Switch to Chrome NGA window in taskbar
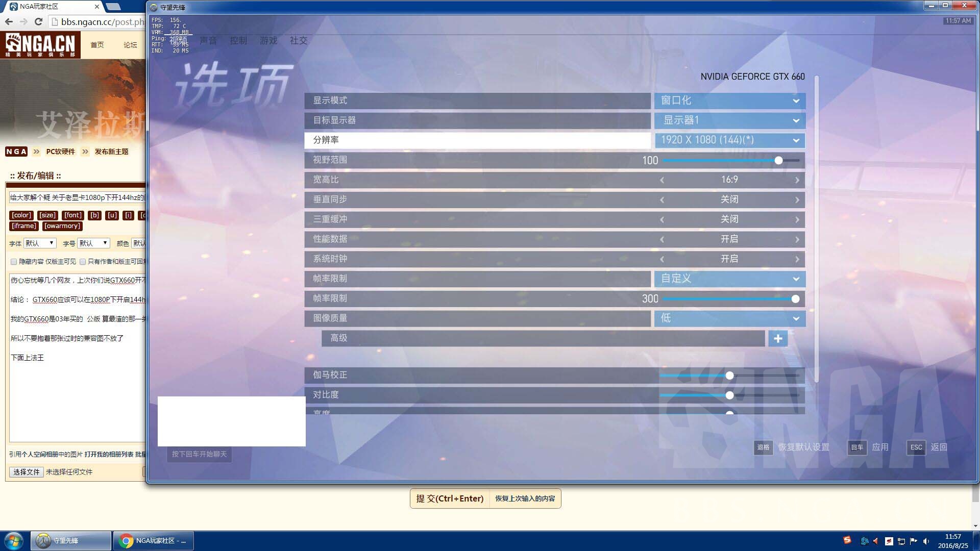Image resolution: width=980 pixels, height=551 pixels. pyautogui.click(x=154, y=540)
